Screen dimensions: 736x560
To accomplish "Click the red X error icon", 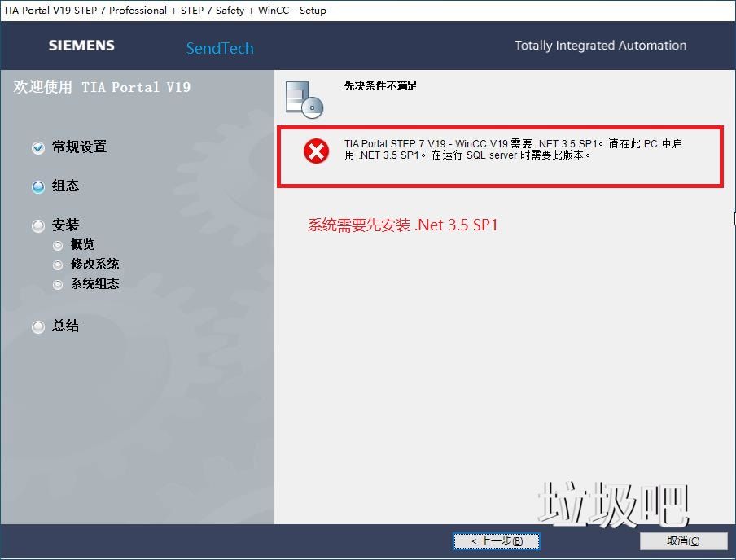I will (313, 151).
